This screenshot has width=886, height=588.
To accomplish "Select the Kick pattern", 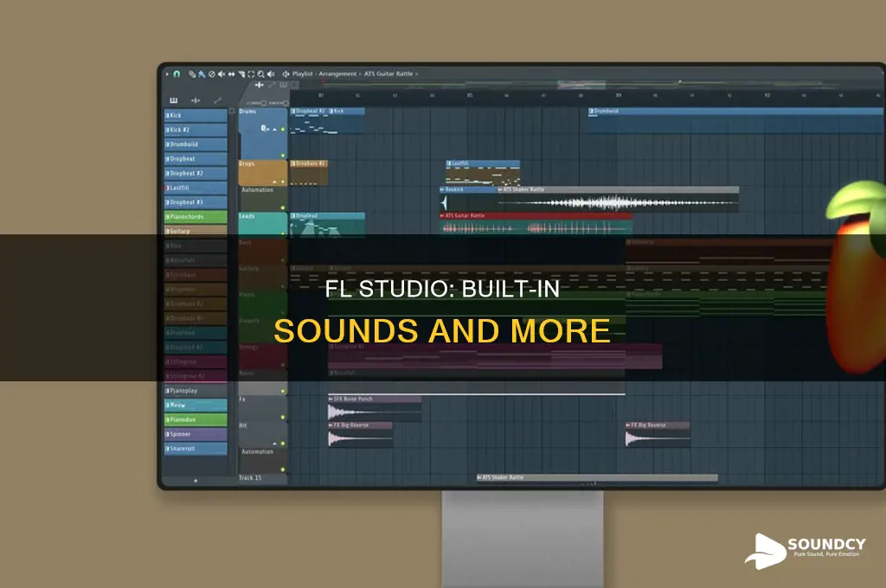I will (196, 115).
